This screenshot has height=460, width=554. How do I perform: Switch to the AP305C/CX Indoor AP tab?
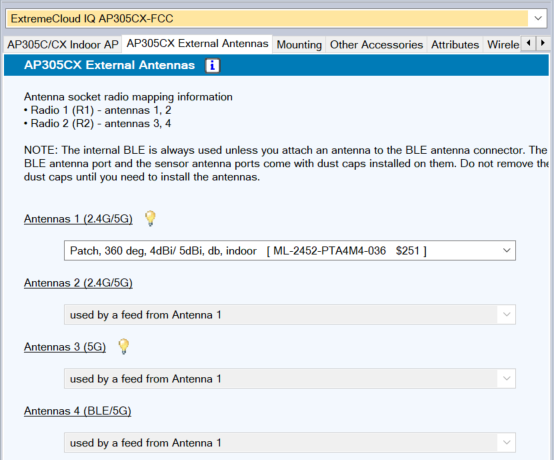point(63,45)
